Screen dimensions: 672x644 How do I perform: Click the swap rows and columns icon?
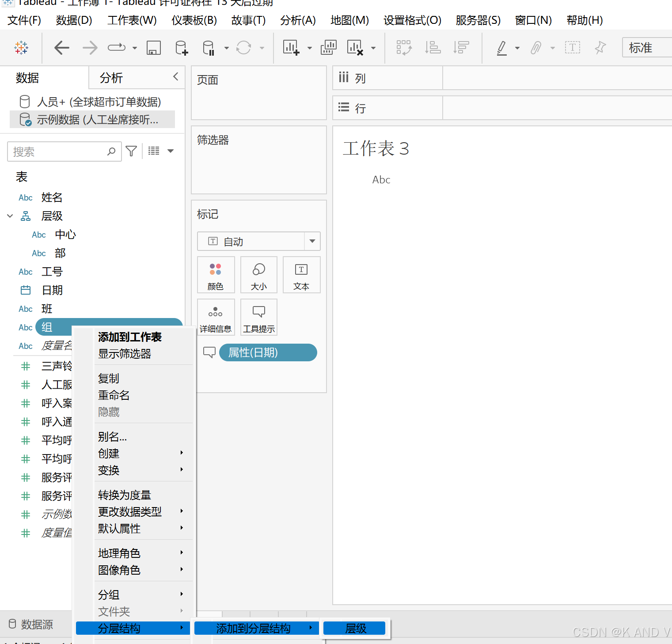point(404,48)
